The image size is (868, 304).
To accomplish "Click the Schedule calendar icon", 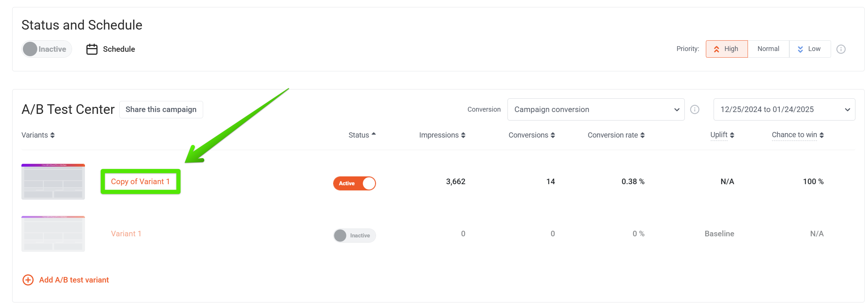I will click(92, 49).
